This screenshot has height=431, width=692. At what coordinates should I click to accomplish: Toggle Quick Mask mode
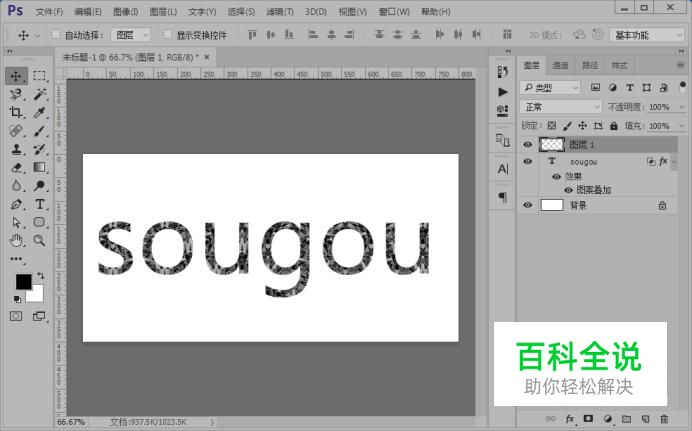tap(16, 316)
